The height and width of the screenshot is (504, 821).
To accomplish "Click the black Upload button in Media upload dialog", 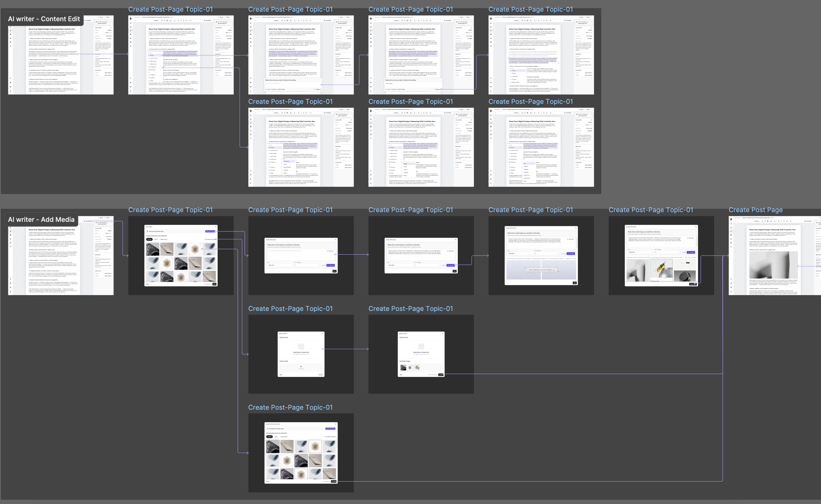I will (x=441, y=375).
